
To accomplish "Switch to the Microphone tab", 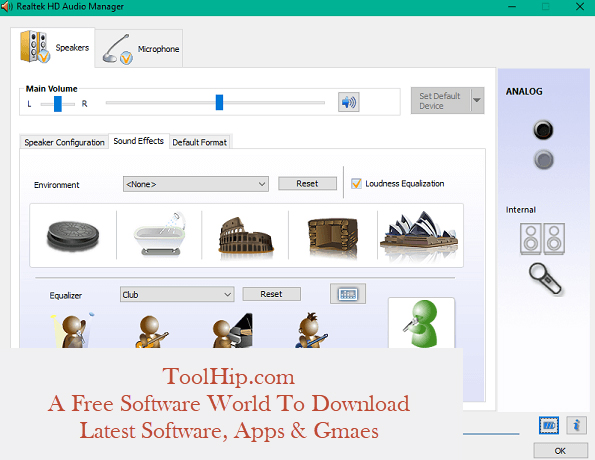I will tap(139, 49).
